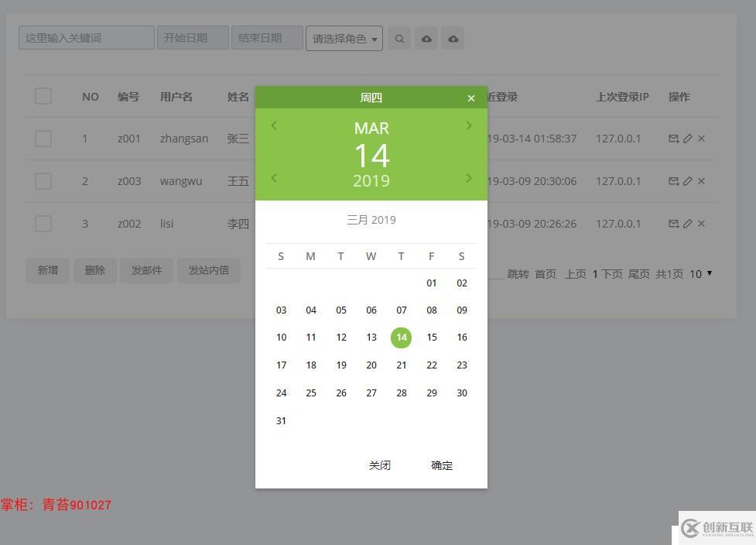Go to 首页 first page
The image size is (756, 545).
(x=546, y=274)
